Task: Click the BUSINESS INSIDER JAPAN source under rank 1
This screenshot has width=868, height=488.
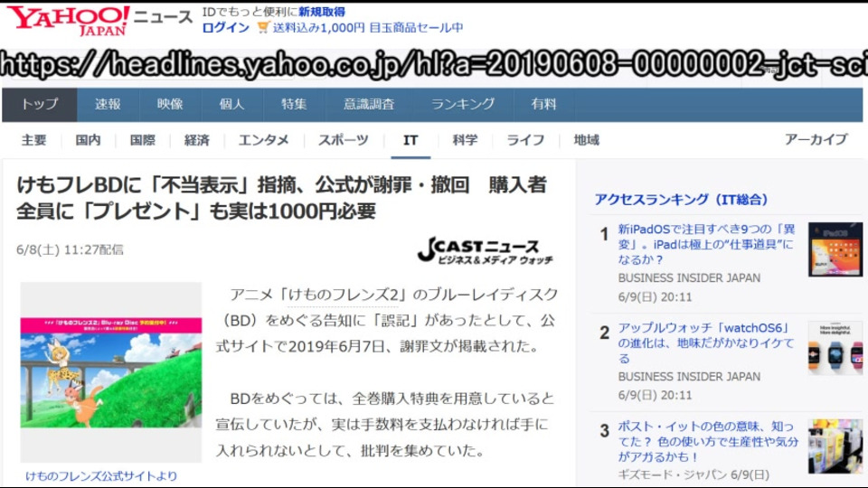Action: click(689, 277)
